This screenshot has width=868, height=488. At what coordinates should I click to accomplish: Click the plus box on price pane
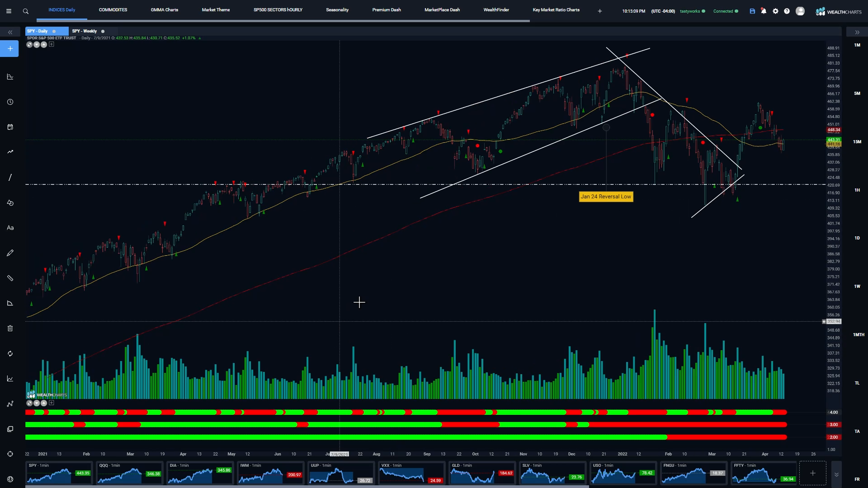51,44
